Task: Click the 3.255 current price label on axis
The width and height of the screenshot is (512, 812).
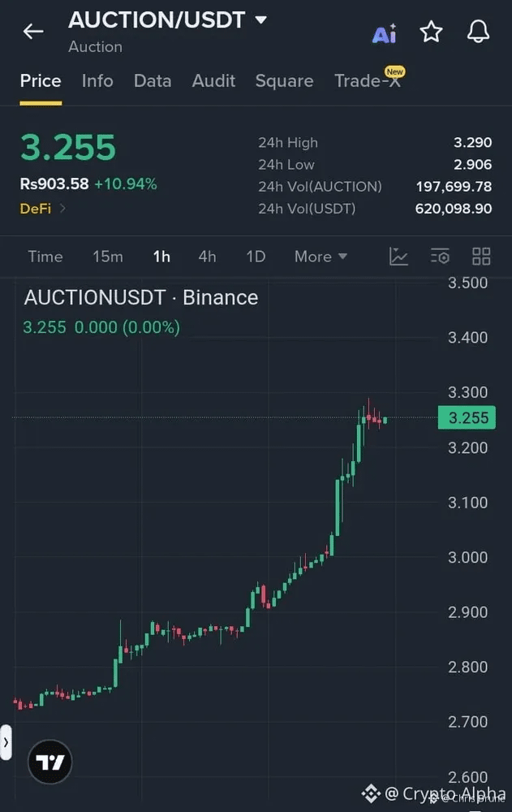Action: [x=467, y=417]
